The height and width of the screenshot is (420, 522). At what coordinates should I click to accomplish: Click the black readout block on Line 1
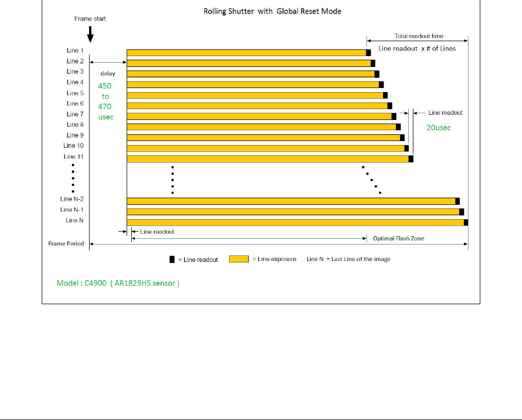click(x=369, y=52)
